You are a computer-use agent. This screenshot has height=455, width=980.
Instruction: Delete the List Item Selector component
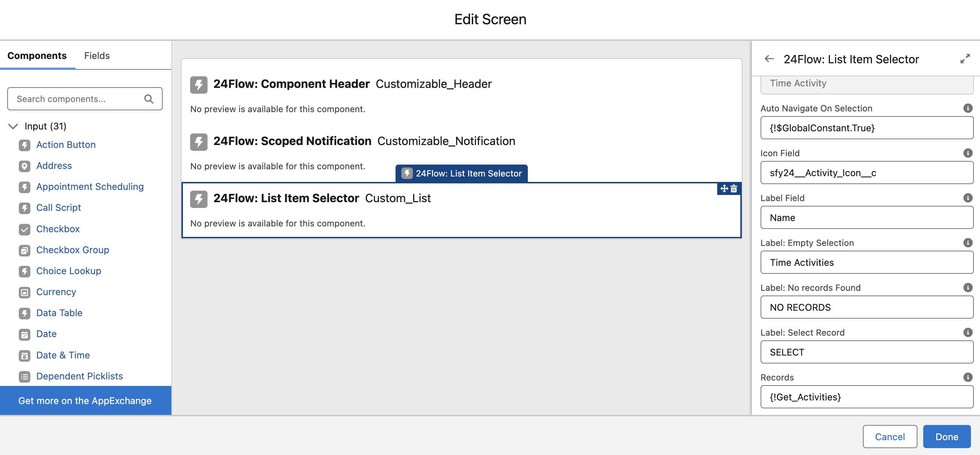pos(734,188)
